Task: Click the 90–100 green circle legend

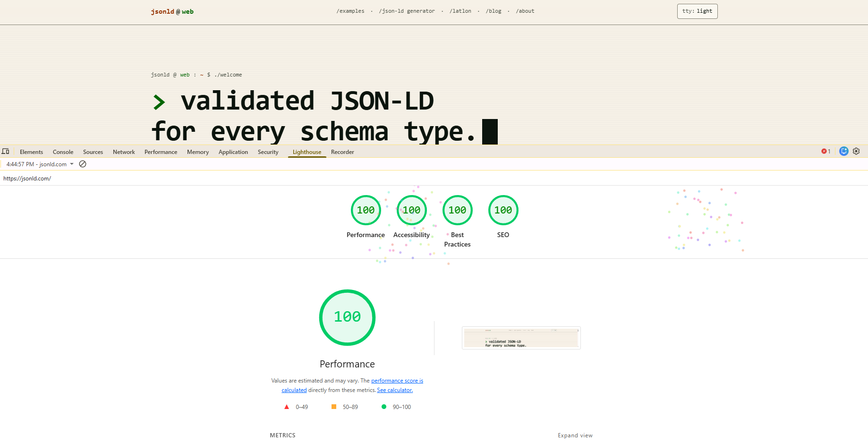Action: click(396, 407)
